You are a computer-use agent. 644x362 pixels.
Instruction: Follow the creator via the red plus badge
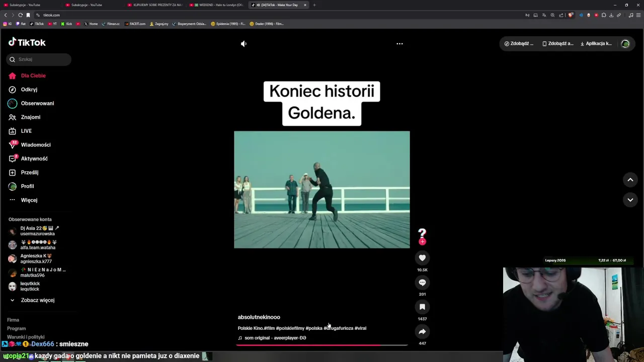click(x=422, y=242)
